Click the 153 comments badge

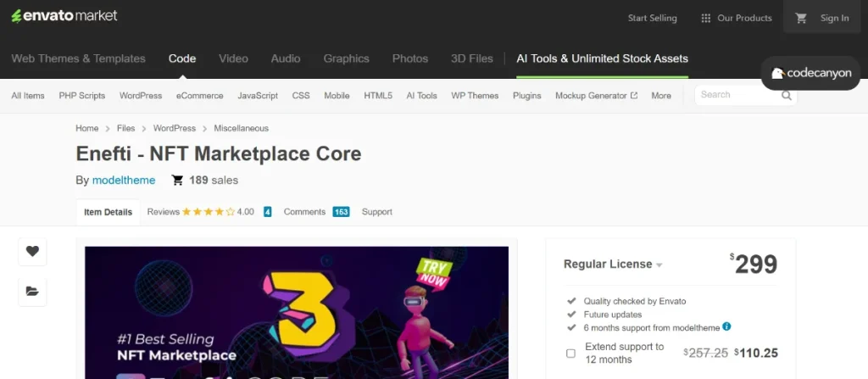click(341, 212)
